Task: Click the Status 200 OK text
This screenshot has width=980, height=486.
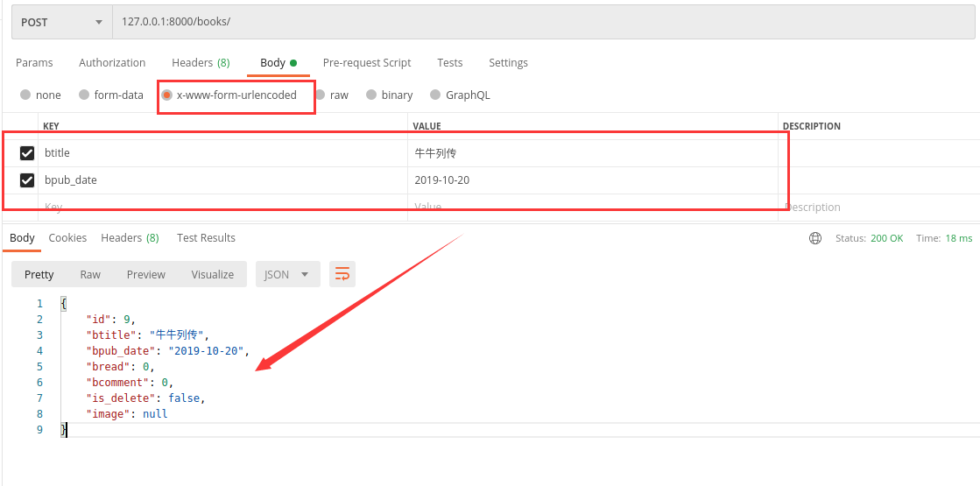Action: (x=870, y=238)
